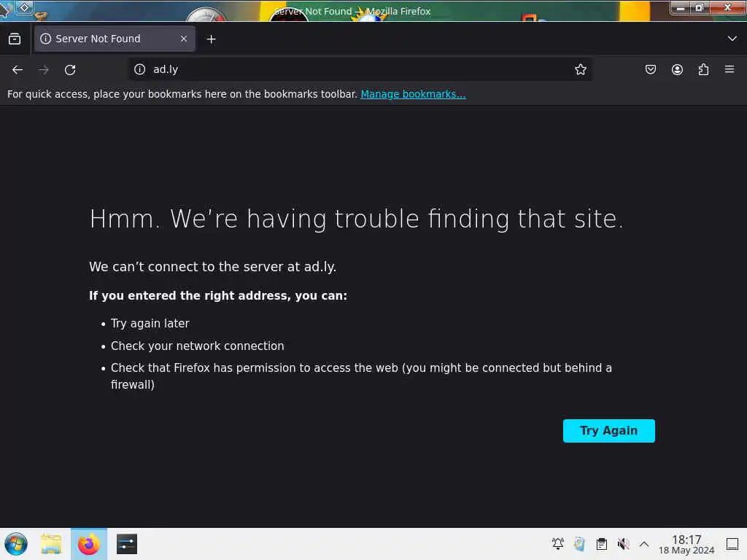
Task: Click the Try Again button
Action: click(x=609, y=431)
